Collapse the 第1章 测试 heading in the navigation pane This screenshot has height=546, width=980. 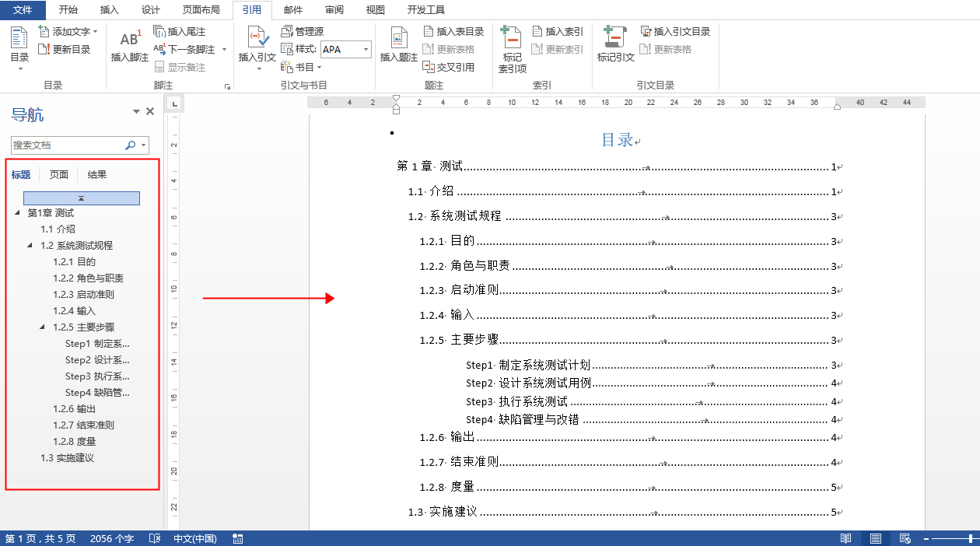18,212
